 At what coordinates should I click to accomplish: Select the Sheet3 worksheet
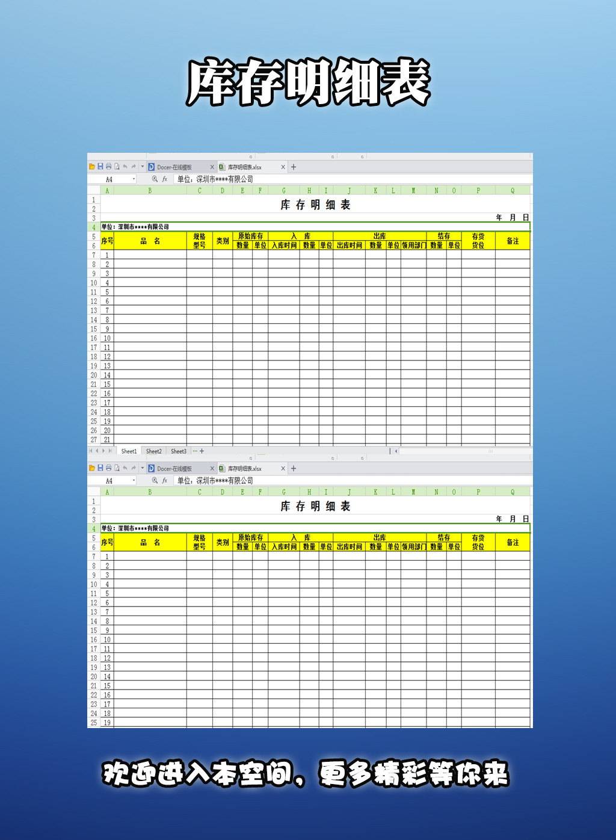click(179, 451)
